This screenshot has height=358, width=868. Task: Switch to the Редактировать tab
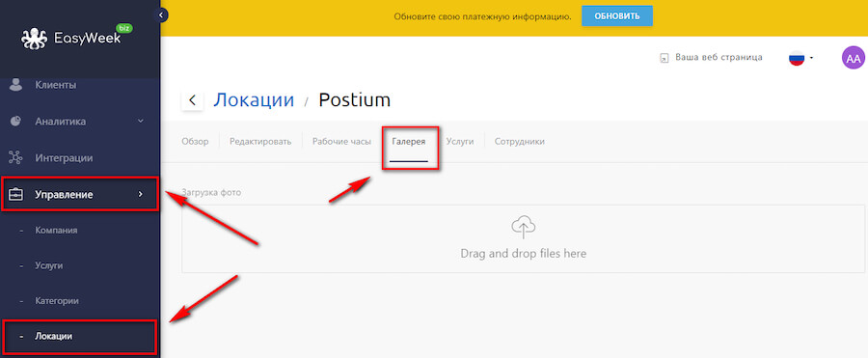click(x=260, y=141)
